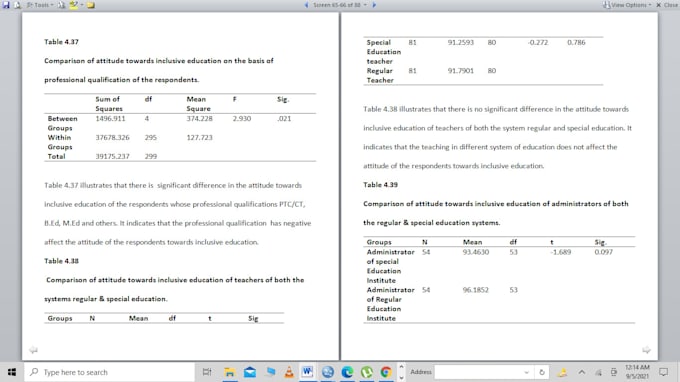Click the Mean Square value 127.723

click(199, 137)
